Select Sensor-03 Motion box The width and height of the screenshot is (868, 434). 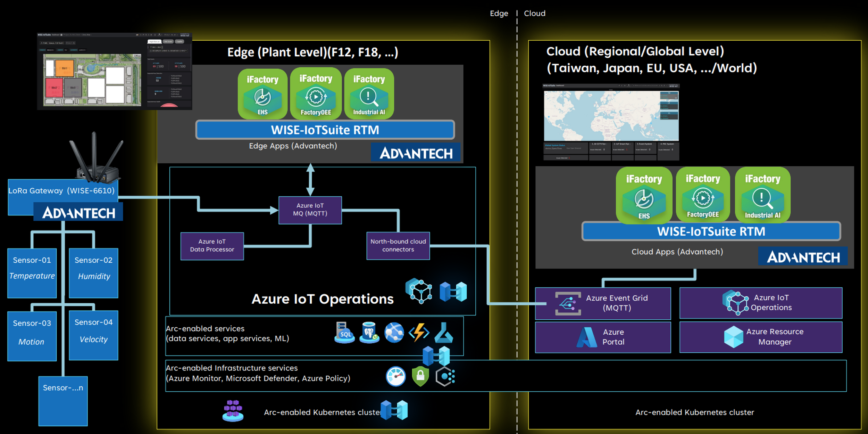click(32, 336)
